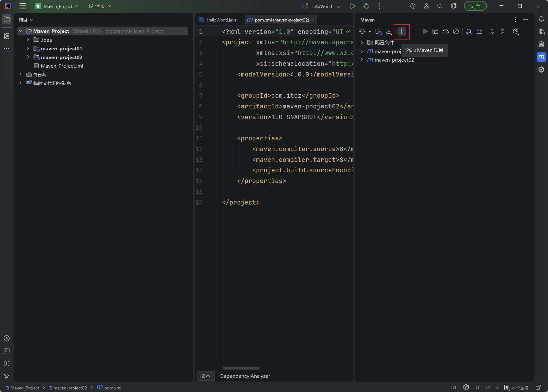Viewport: 548px width, 392px height.
Task: Debug HelloWorld with bug icon
Action: (366, 6)
